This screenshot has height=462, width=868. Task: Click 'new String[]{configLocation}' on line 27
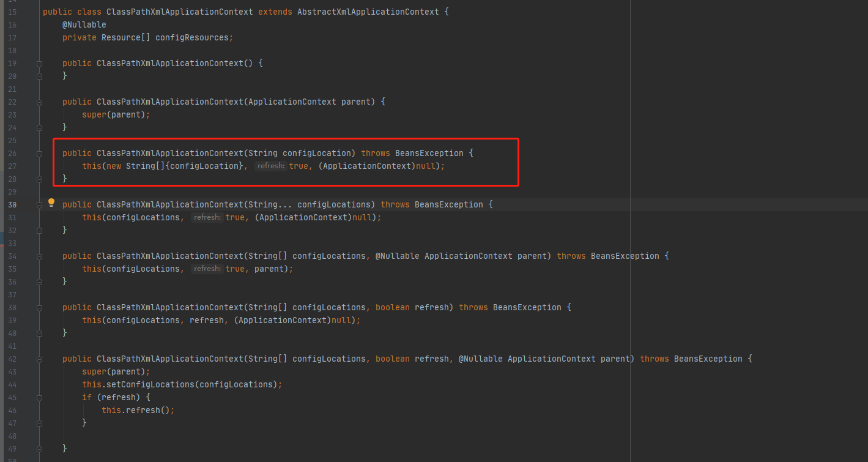coord(175,166)
